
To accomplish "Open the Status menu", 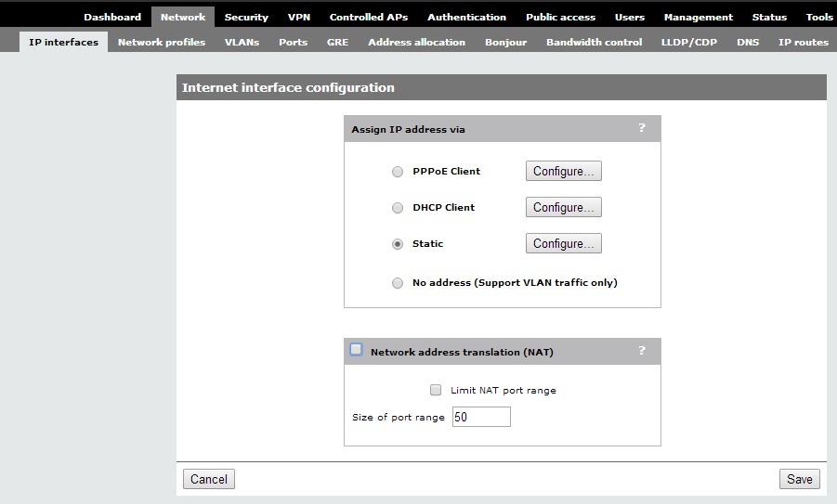I will coord(769,17).
